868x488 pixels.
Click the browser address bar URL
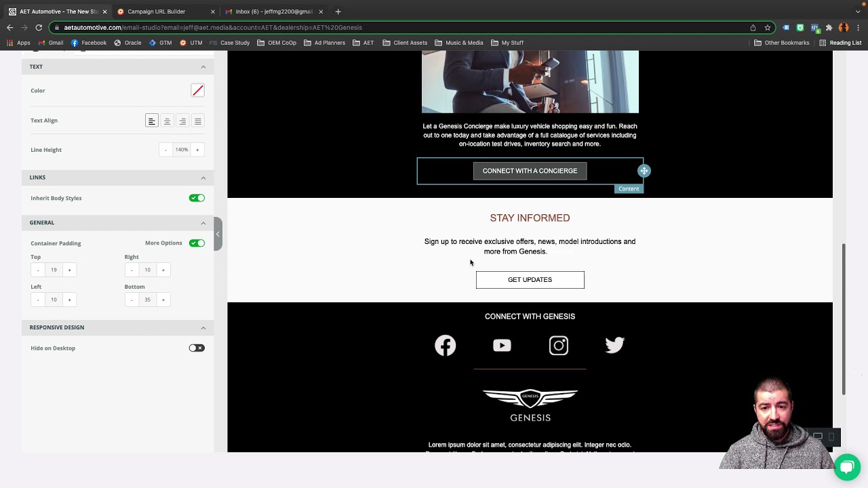point(213,28)
